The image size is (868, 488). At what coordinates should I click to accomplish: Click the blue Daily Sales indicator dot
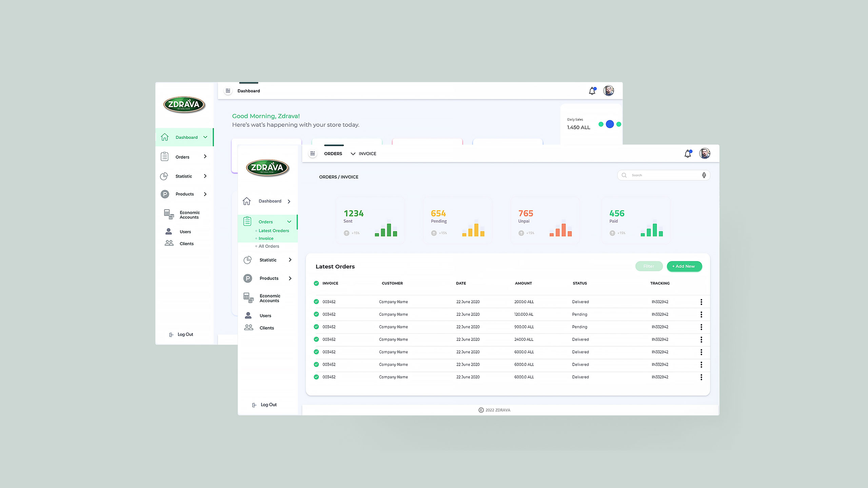click(610, 124)
